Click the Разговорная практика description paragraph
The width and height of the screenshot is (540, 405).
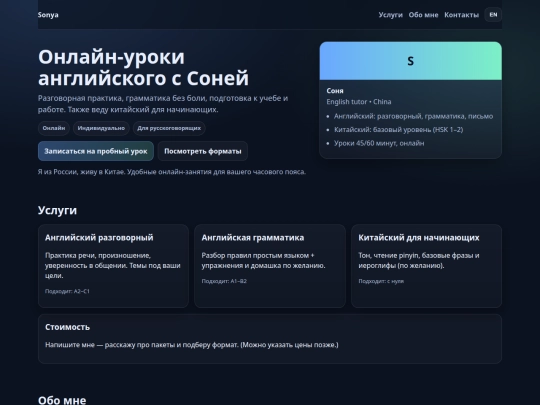pyautogui.click(x=163, y=104)
